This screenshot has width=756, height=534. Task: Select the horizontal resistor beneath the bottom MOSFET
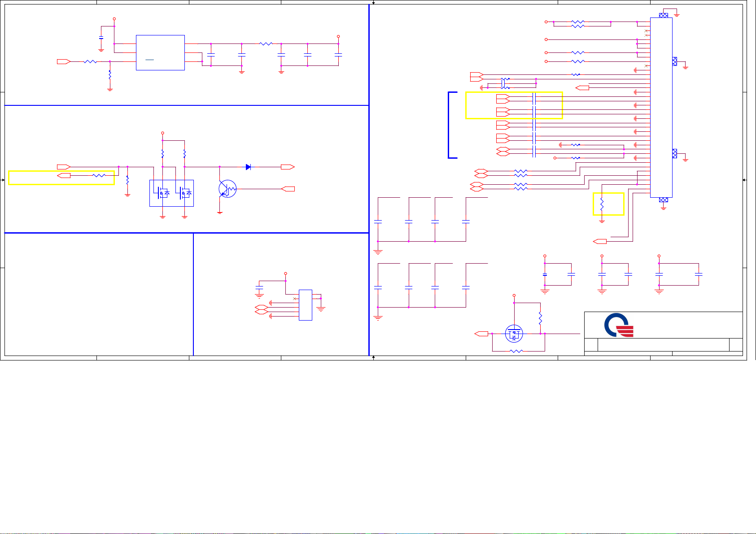pos(517,351)
